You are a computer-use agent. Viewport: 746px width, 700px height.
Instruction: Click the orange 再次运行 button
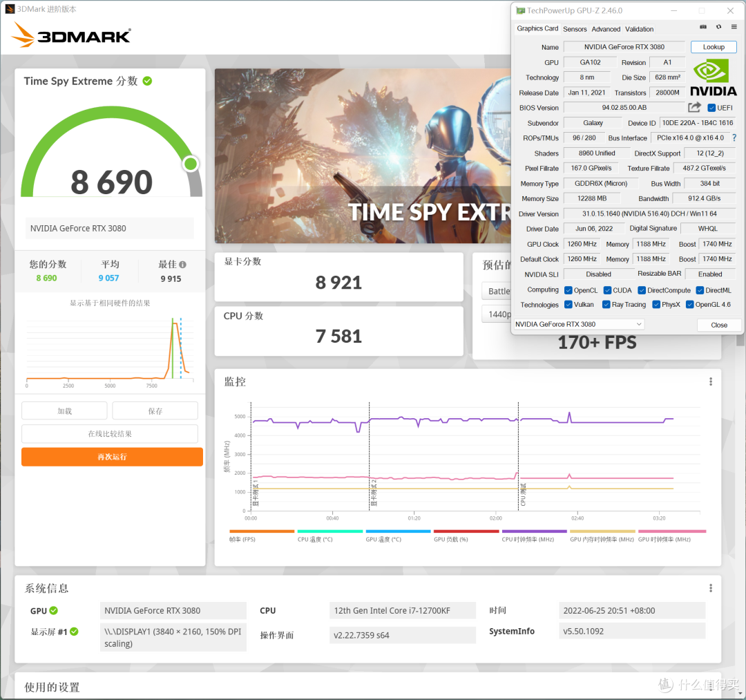pos(113,457)
